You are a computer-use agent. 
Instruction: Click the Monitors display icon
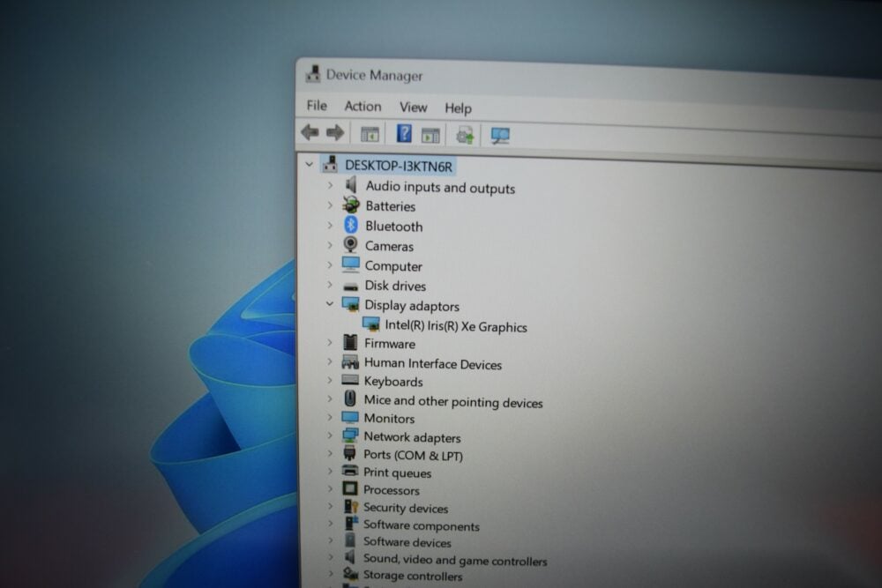click(350, 417)
